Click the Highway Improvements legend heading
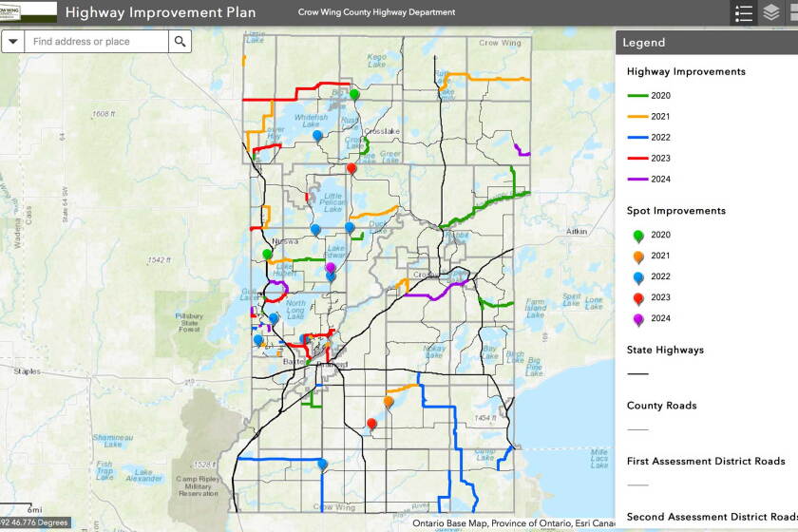Screen dimensions: 798x532 coord(686,72)
